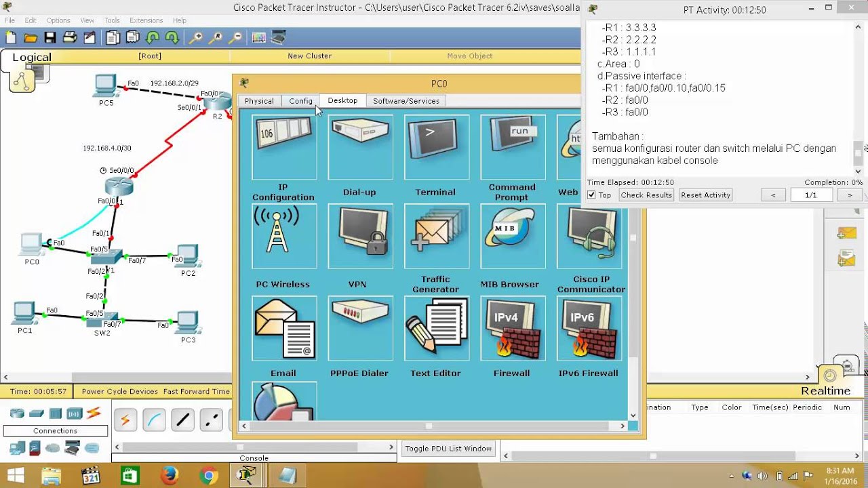Switch to the Software/Services tab
The height and width of the screenshot is (488, 868).
(x=406, y=101)
